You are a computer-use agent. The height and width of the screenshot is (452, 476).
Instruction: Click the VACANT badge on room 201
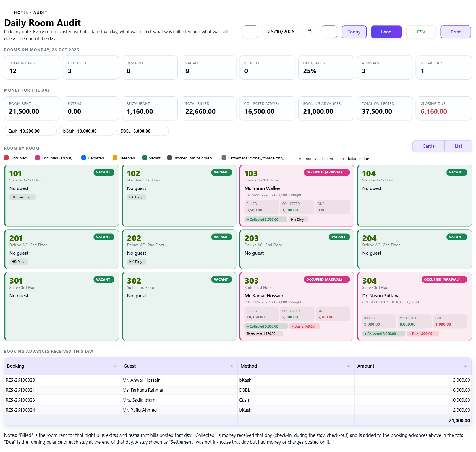pos(104,237)
